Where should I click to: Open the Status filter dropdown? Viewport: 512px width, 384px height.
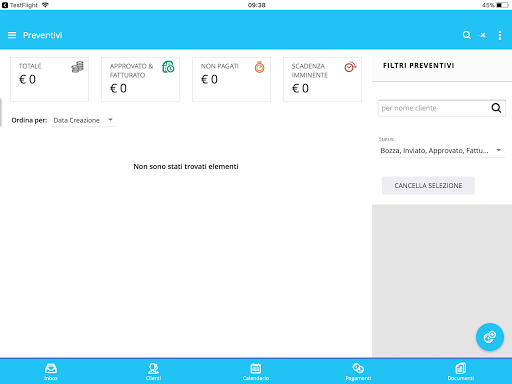pyautogui.click(x=442, y=151)
